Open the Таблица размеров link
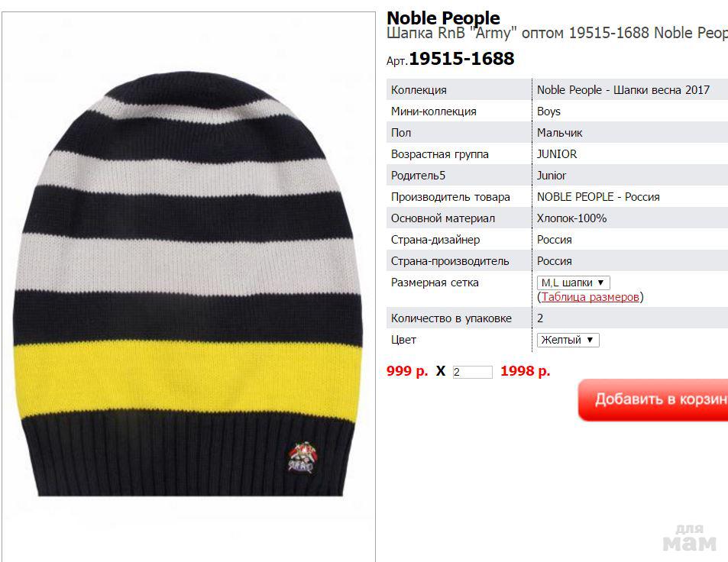This screenshot has width=728, height=562. click(590, 297)
